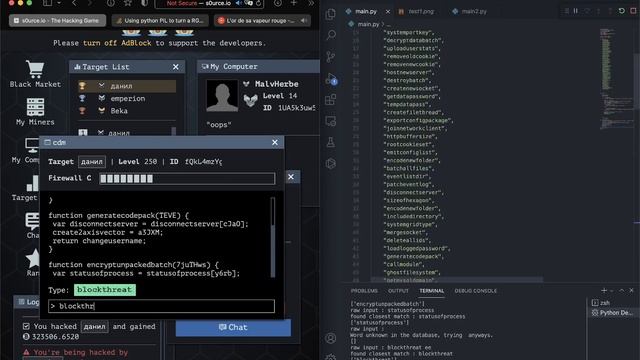Close the main.py editor tab
This screenshot has width=640, height=360.
click(388, 11)
